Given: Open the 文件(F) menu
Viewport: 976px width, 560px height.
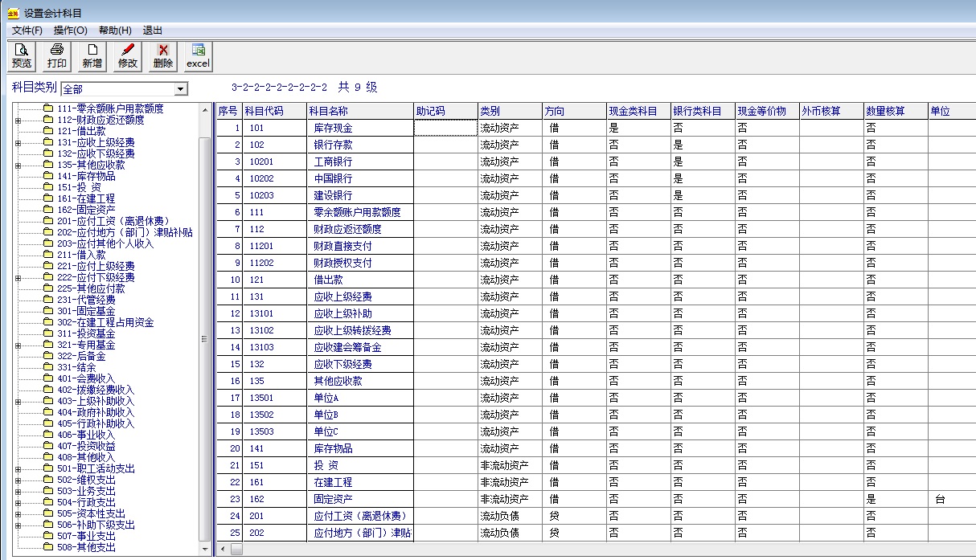Looking at the screenshot, I should (x=27, y=31).
